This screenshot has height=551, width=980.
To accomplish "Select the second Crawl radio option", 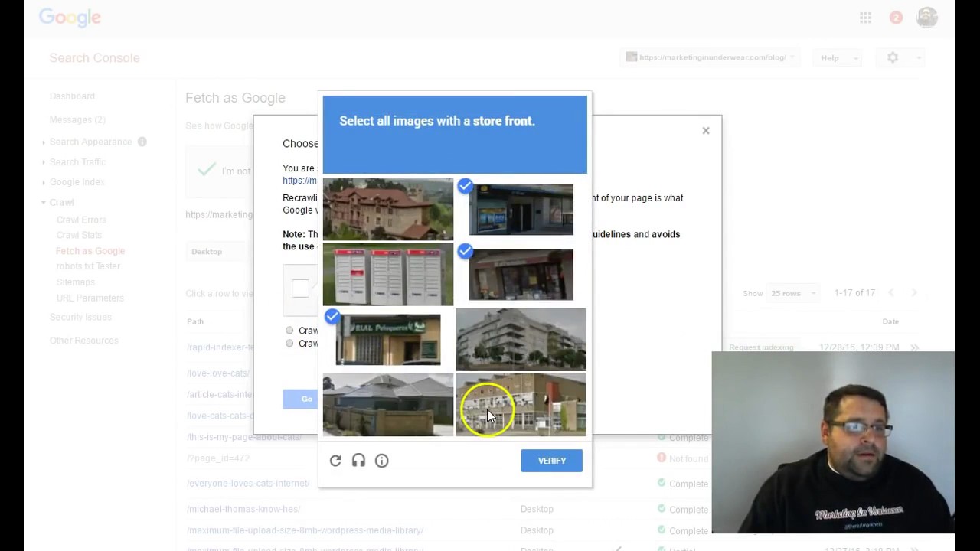I will click(x=289, y=344).
